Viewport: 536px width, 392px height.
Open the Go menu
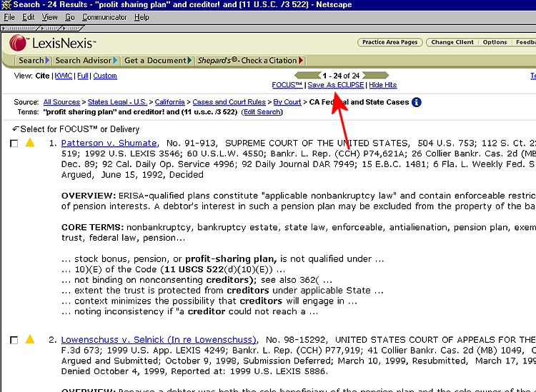coord(70,17)
